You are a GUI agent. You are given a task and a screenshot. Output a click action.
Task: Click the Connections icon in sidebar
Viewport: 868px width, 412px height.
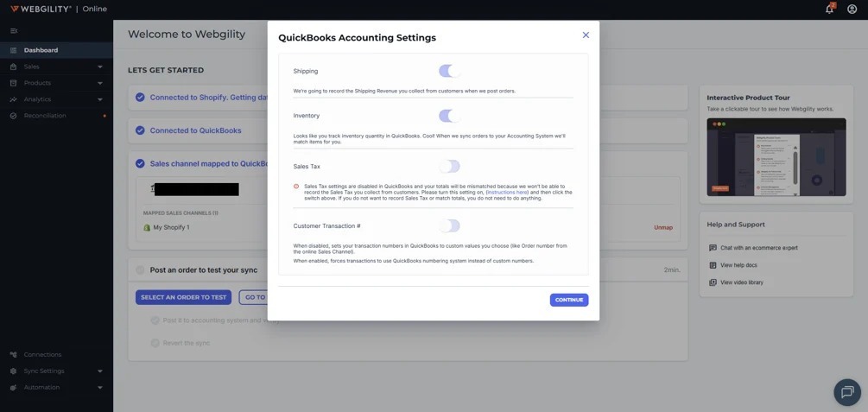pos(13,354)
